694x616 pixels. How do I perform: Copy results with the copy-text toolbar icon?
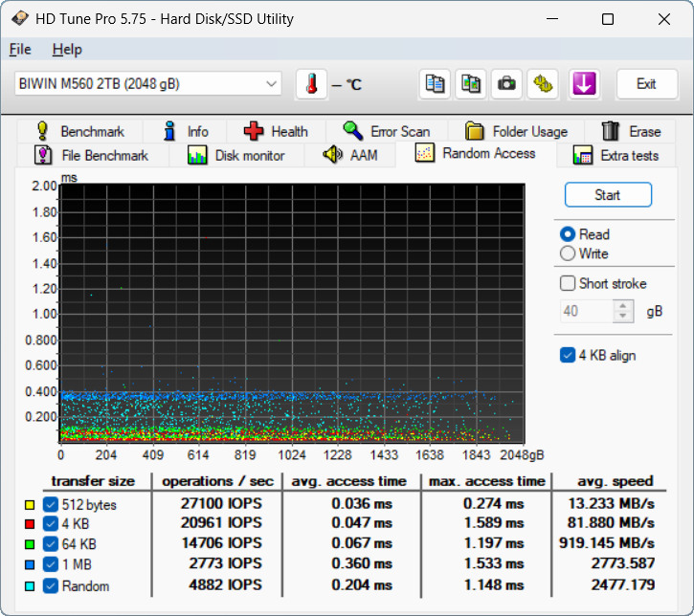tap(435, 83)
